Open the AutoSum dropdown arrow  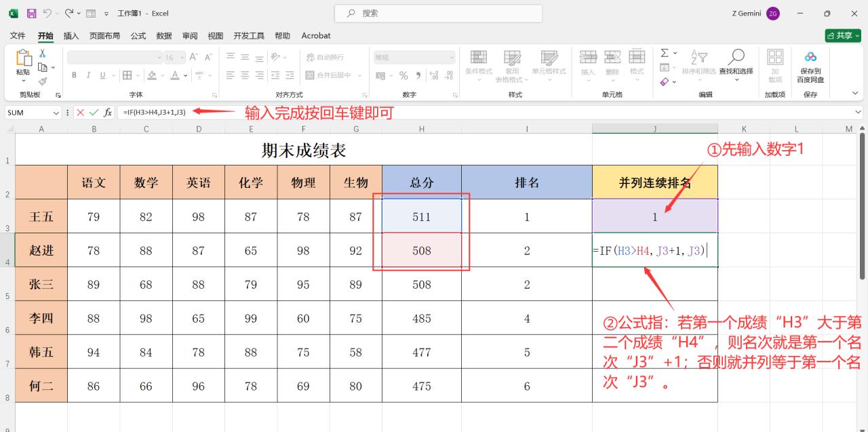point(674,53)
